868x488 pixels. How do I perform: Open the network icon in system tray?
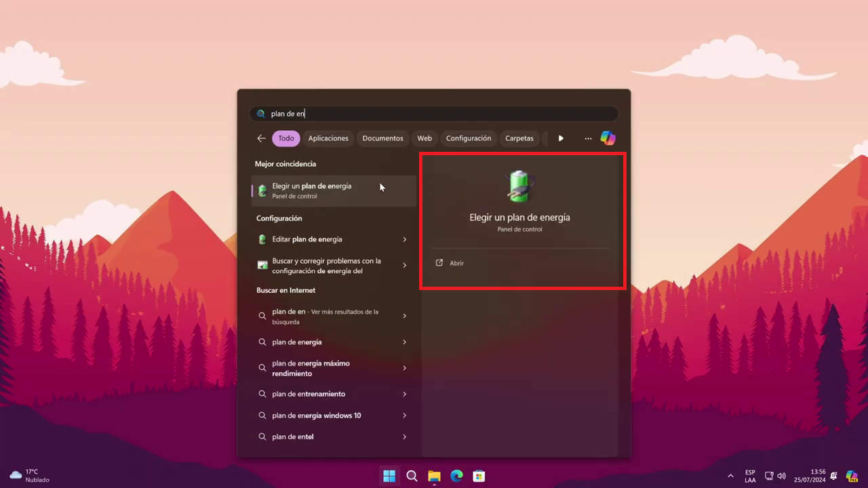[769, 476]
